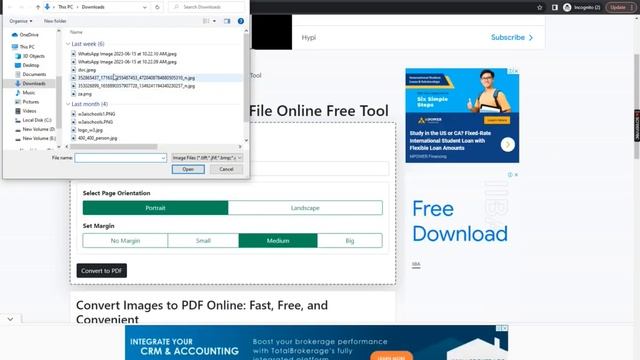This screenshot has width=640, height=360.
Task: Click the web page vertical scrollbar
Action: (x=637, y=106)
